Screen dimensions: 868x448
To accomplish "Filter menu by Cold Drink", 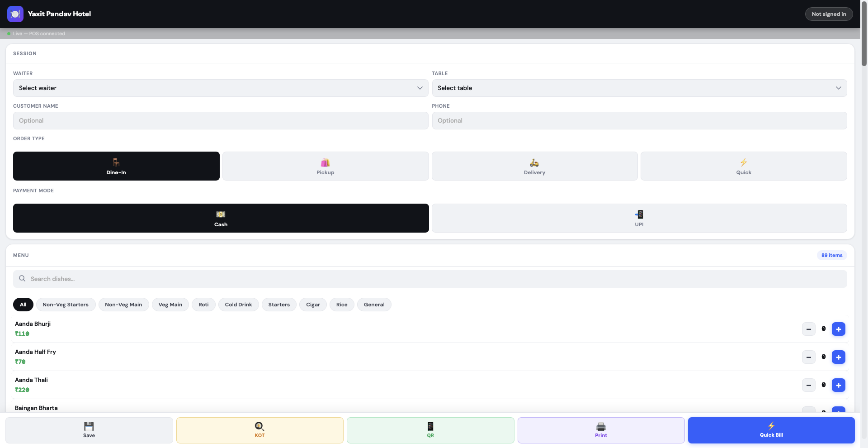I will click(238, 305).
